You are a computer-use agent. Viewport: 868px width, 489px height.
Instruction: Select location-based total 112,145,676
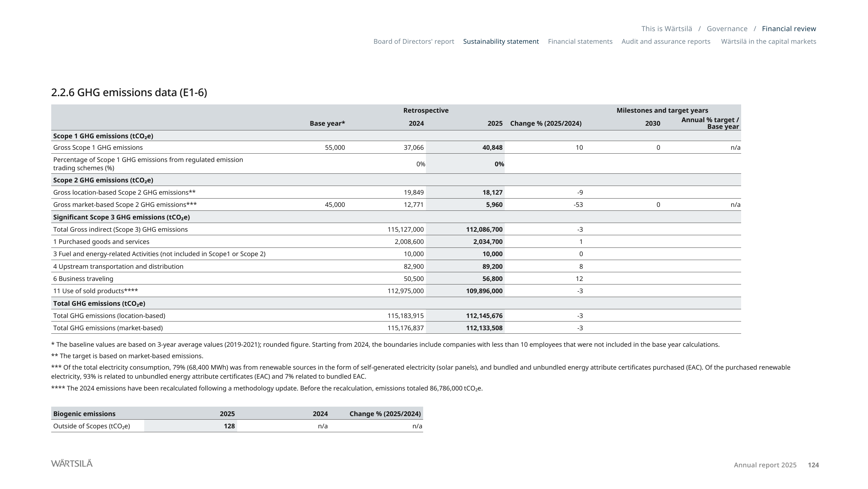pyautogui.click(x=484, y=316)
